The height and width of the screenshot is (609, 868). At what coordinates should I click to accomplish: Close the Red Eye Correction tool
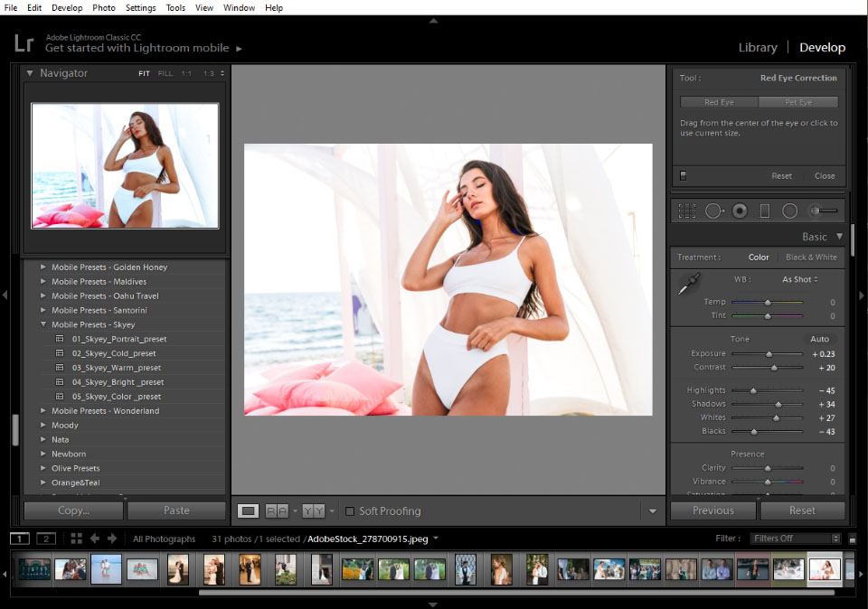coord(825,176)
